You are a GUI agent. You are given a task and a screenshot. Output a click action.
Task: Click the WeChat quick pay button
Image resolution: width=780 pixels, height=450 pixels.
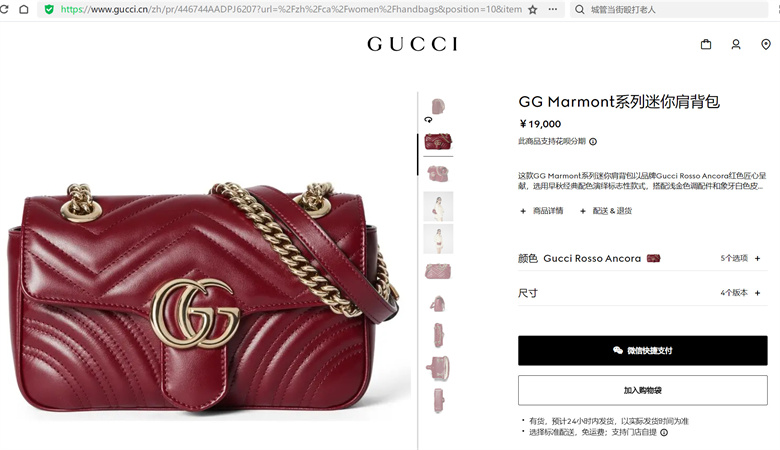coord(642,351)
